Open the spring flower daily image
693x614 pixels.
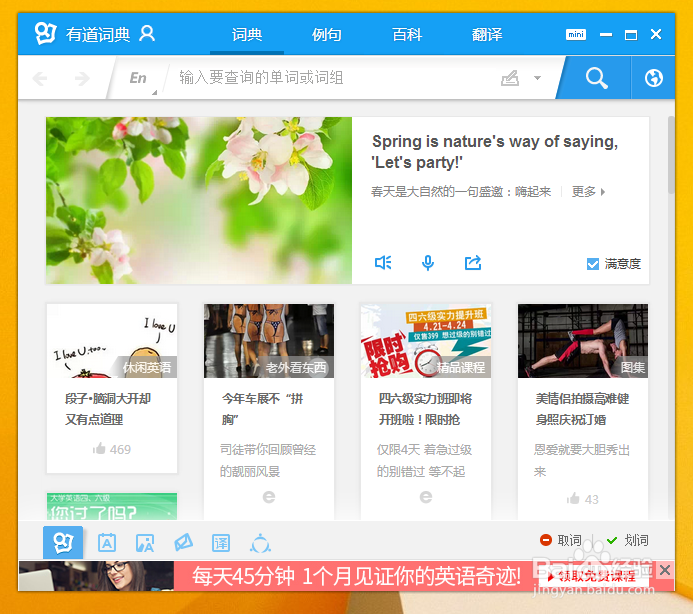pos(199,200)
